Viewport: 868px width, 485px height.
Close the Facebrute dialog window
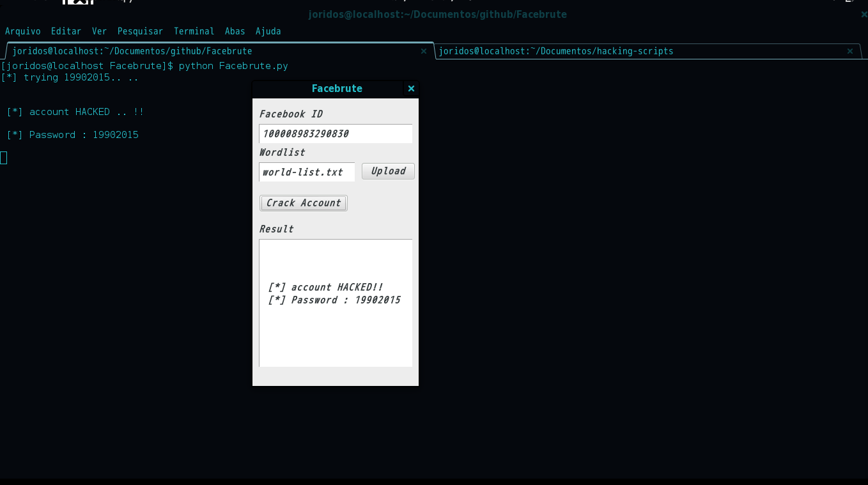tap(411, 89)
